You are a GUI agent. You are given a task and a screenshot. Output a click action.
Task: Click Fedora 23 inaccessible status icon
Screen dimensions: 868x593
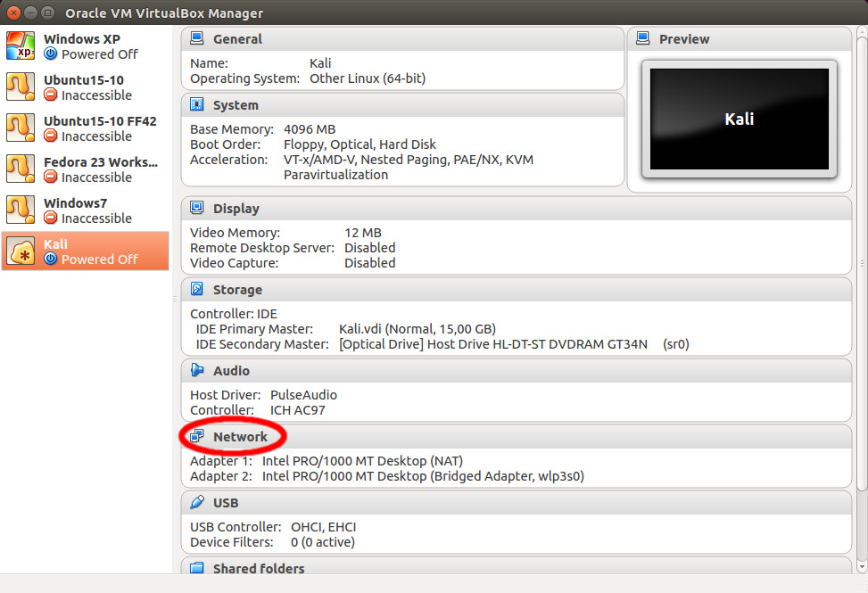(x=50, y=177)
